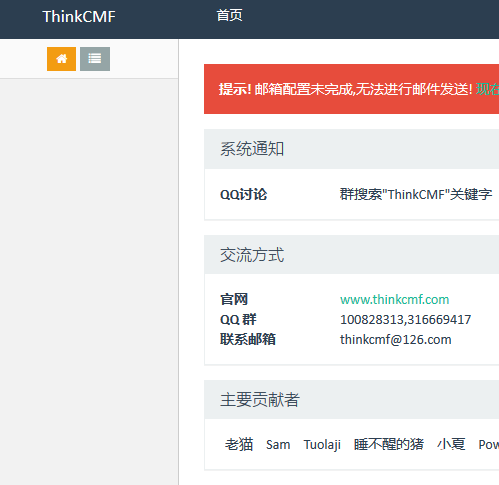The width and height of the screenshot is (499, 485).
Task: Click the 官网 label
Action: click(x=234, y=299)
